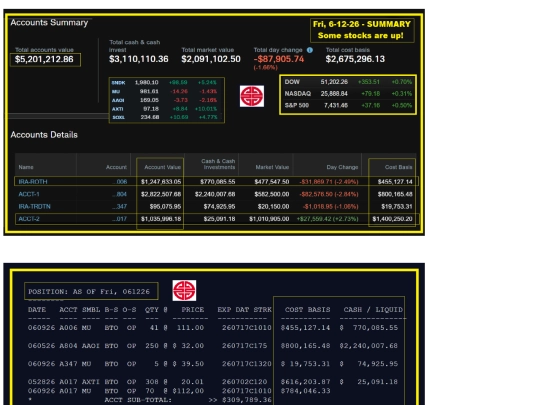Click ACCT-2 day change value in green
540x405 pixels.
(x=328, y=219)
